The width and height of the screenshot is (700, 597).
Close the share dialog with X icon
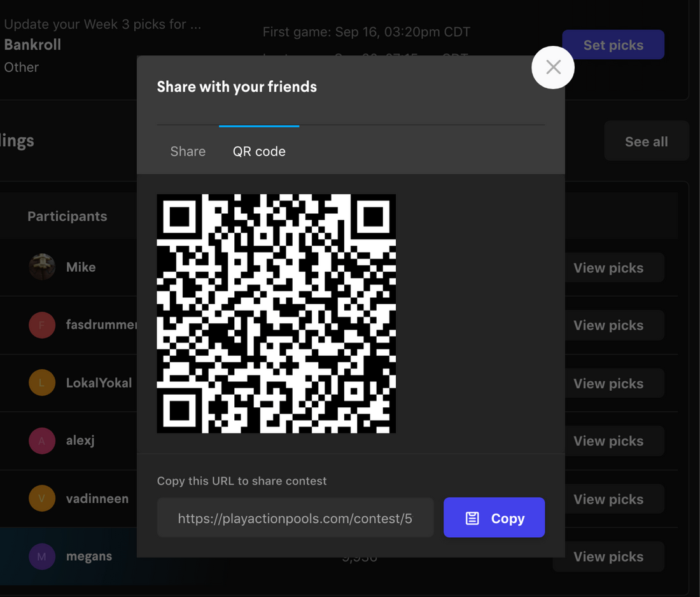tap(553, 67)
